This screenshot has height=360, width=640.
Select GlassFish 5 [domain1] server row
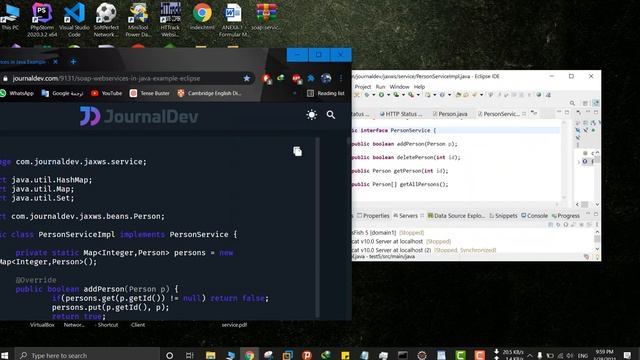click(388, 233)
